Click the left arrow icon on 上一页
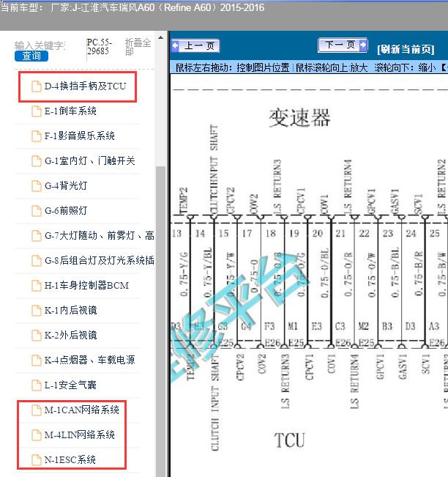448x477 pixels. (x=176, y=46)
